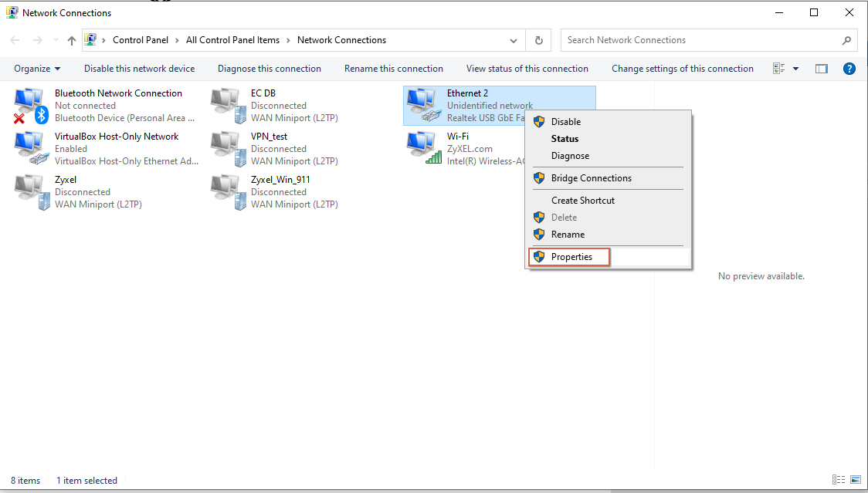Open the Organize dropdown menu
This screenshot has width=868, height=493.
pyautogui.click(x=37, y=69)
